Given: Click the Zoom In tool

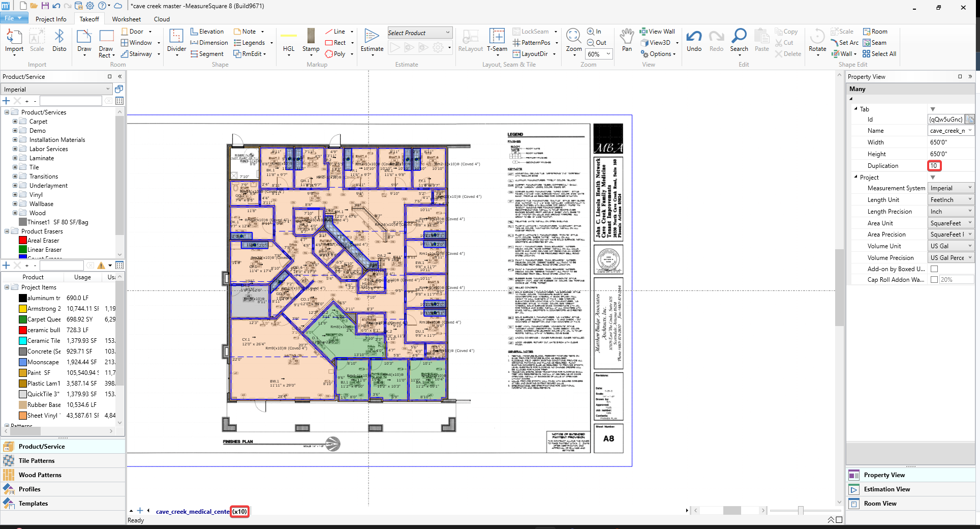Looking at the screenshot, I should [x=594, y=32].
